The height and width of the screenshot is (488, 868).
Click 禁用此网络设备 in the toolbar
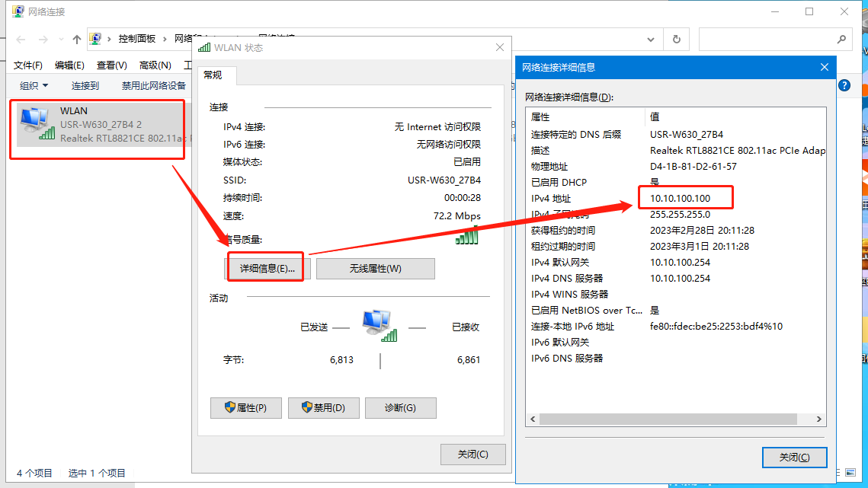click(154, 86)
